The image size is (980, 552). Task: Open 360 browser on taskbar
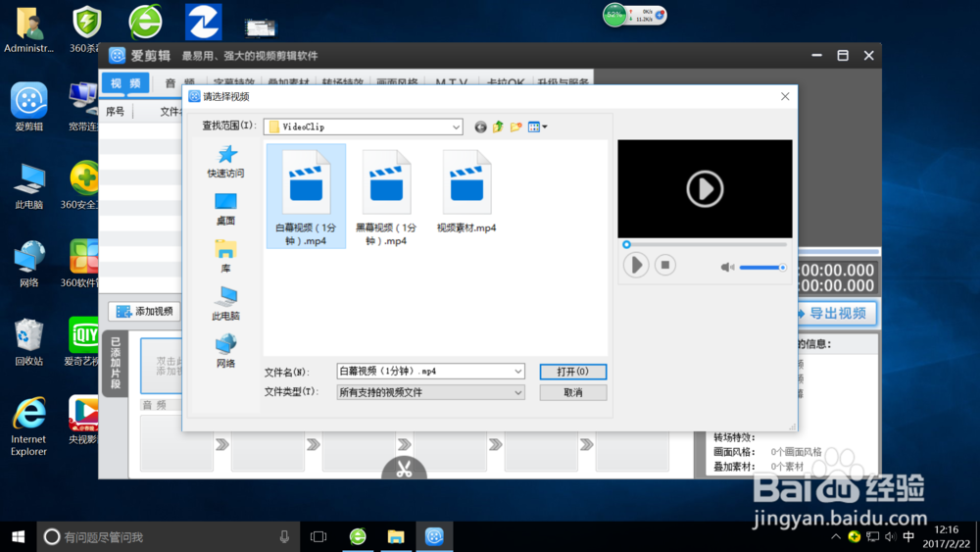[358, 537]
